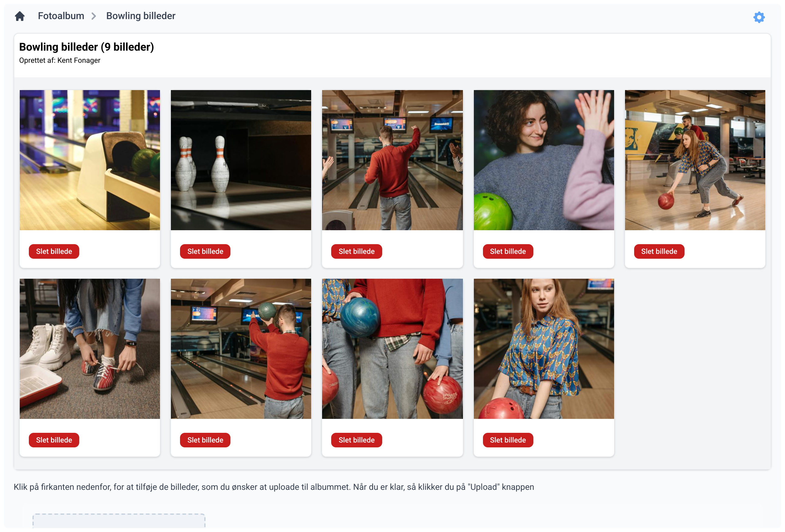Click the dashed upload drop area
This screenshot has width=785, height=532.
[x=119, y=520]
